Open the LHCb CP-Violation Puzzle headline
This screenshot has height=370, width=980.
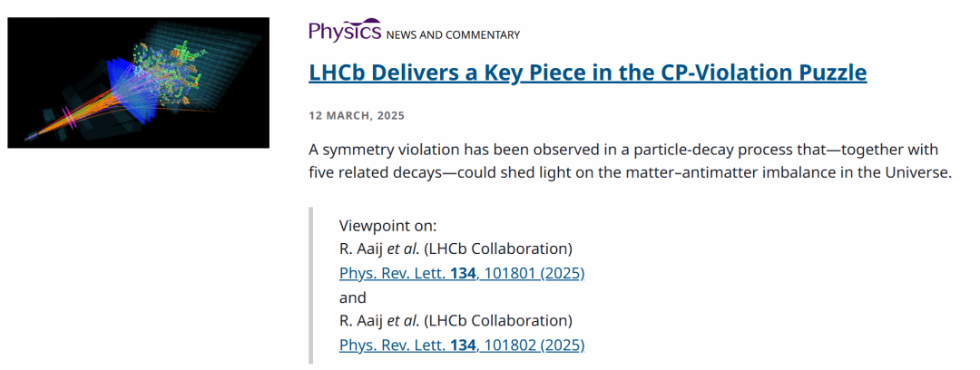click(x=587, y=73)
